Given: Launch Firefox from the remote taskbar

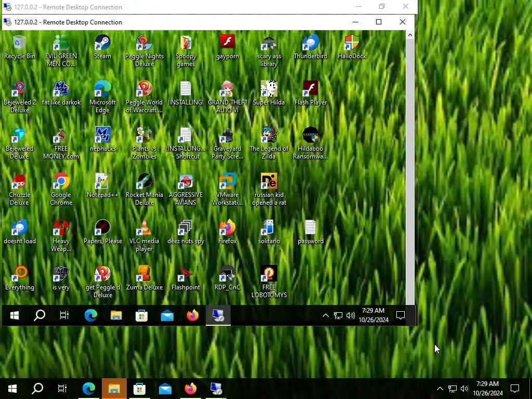Looking at the screenshot, I should pos(192,315).
